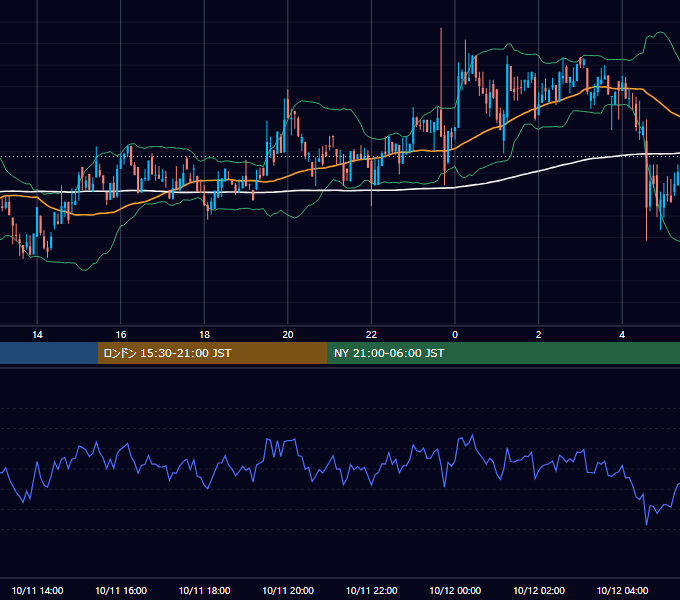
Task: Click the 16 hour label on price chart axis
Action: 121,335
